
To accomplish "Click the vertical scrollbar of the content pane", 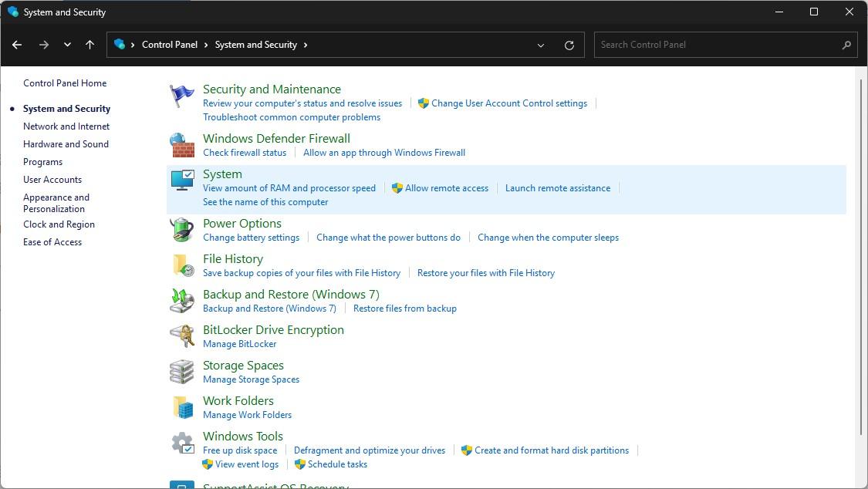I will 861,257.
